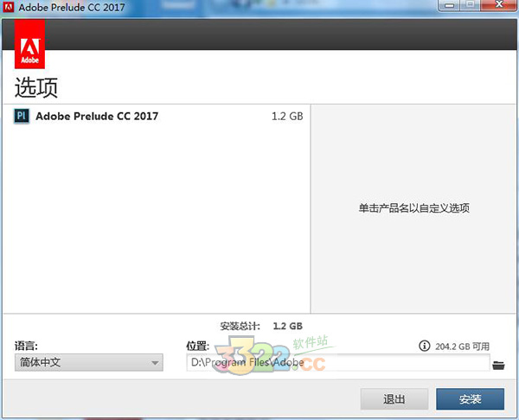Click the 语言: language label
519x420 pixels.
tap(26, 347)
